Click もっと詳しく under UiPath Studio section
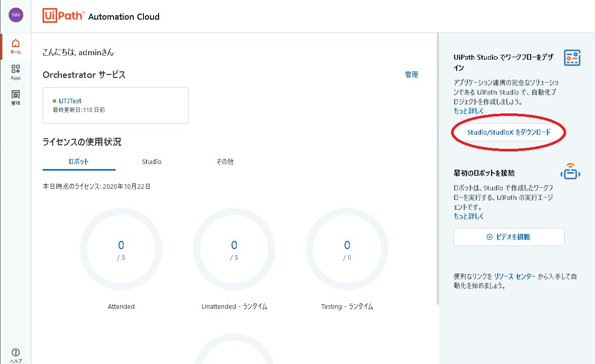Screen dimensions: 595x364 tap(469, 111)
